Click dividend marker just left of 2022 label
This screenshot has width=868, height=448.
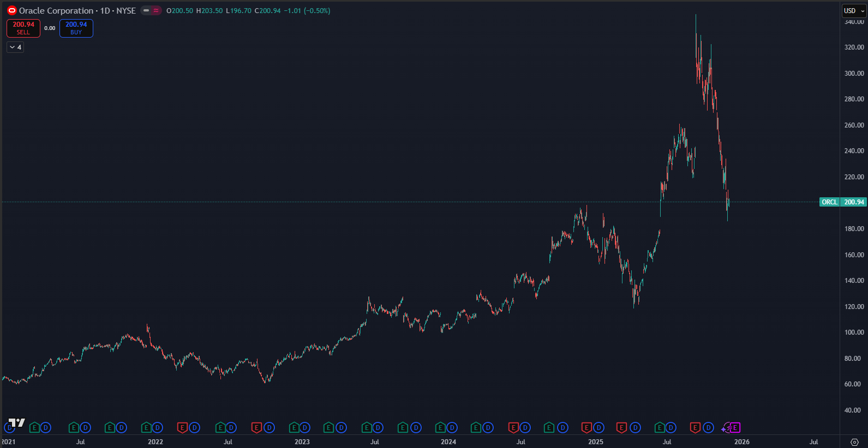pos(158,428)
